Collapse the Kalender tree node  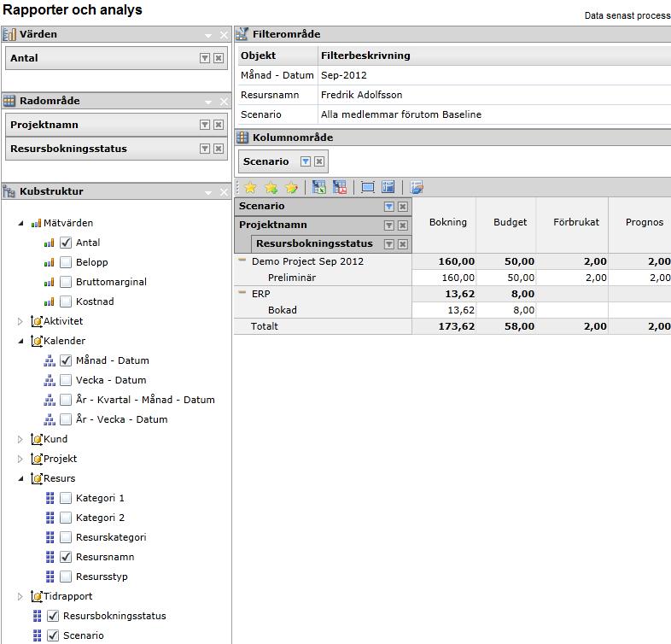(20, 341)
